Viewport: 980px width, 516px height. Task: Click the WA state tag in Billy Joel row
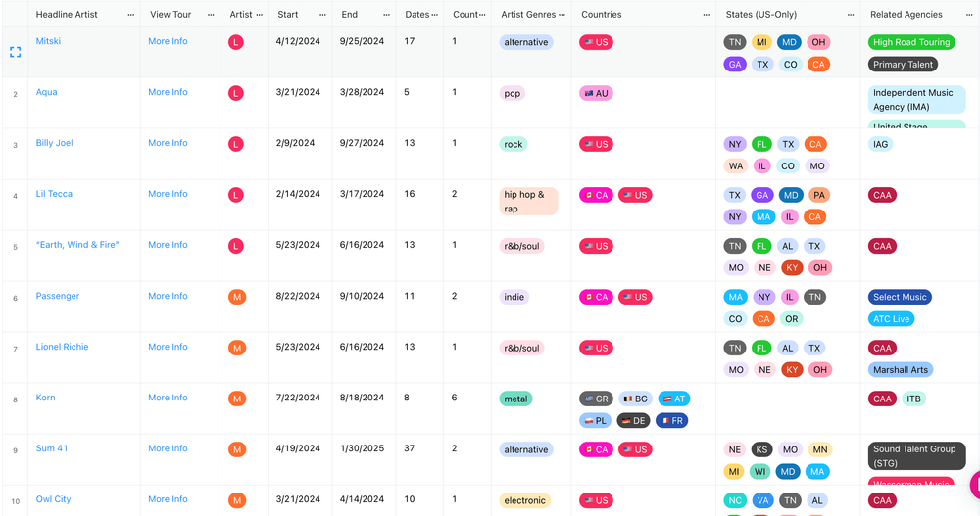tap(736, 166)
